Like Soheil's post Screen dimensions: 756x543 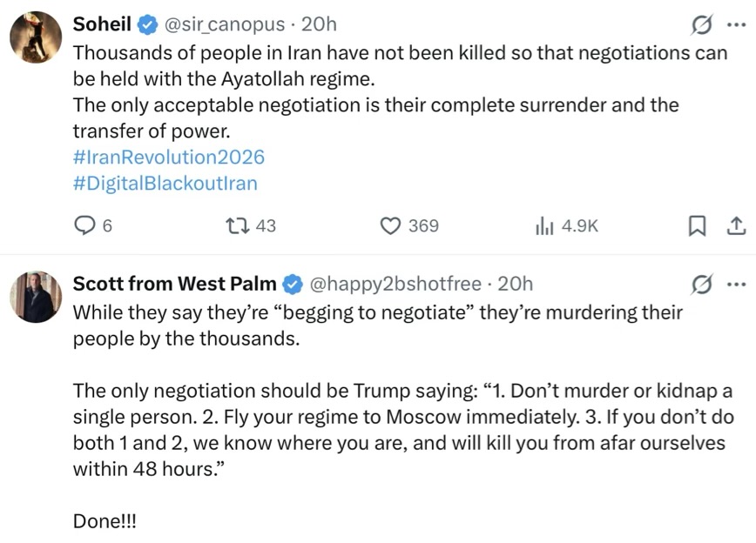390,225
